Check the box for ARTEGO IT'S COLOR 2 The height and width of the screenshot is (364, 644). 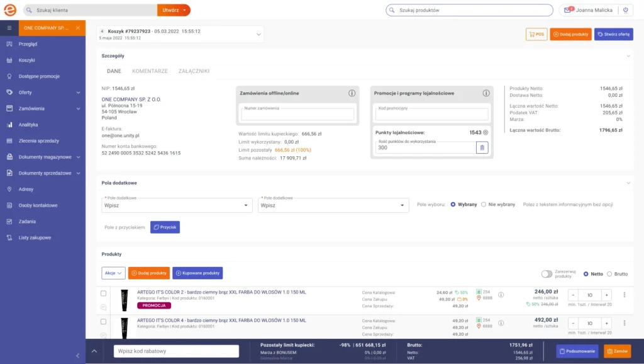tap(104, 293)
